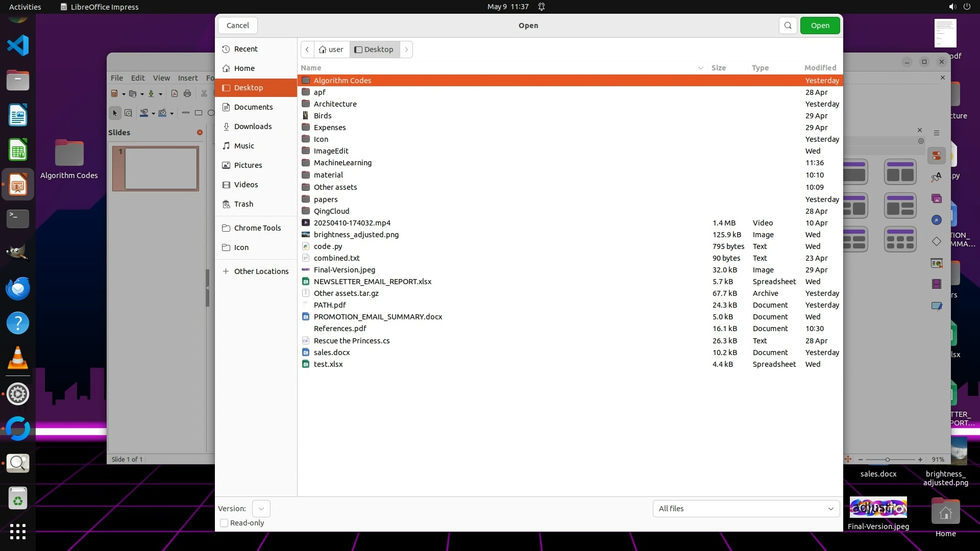Enable the Read-only checkbox
Viewport: 980px width, 551px height.
224,523
